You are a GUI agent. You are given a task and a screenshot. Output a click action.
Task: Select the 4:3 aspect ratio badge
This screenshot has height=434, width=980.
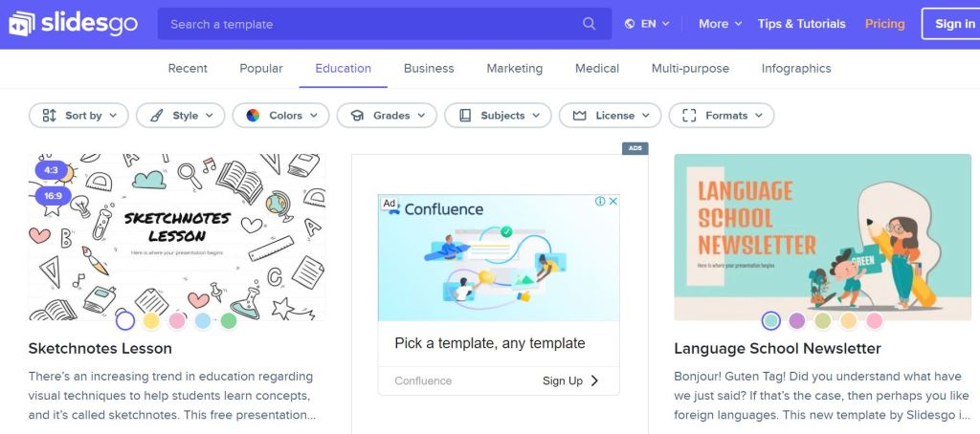(50, 171)
